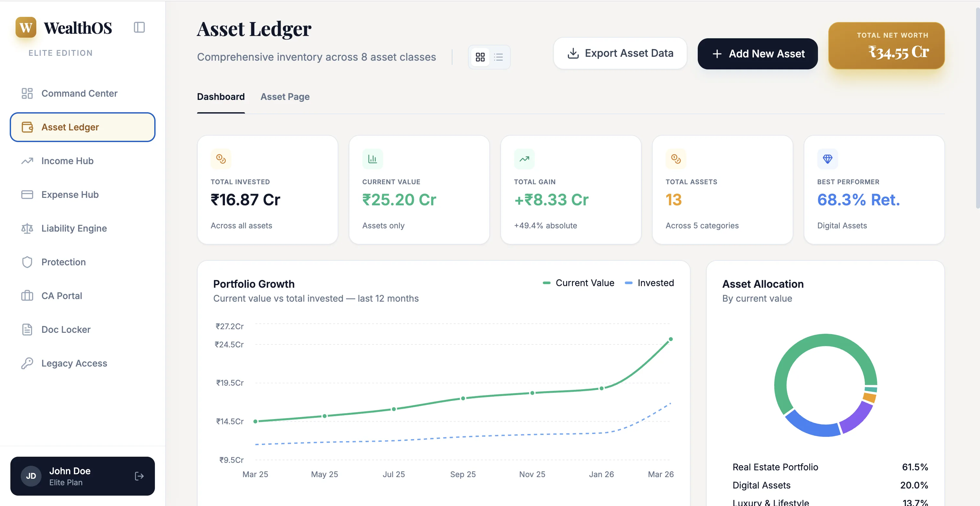Click the Total Assets coins icon
Viewport: 980px width, 506px height.
676,159
